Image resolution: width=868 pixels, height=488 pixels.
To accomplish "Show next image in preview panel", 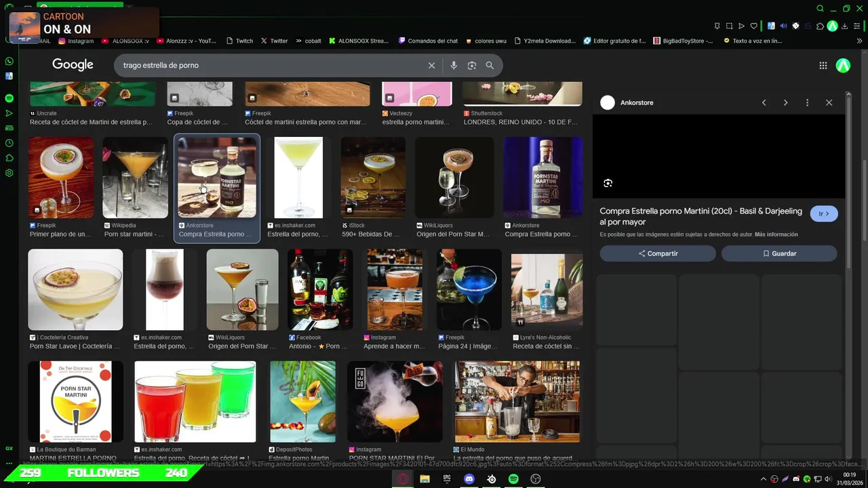I will click(x=785, y=102).
